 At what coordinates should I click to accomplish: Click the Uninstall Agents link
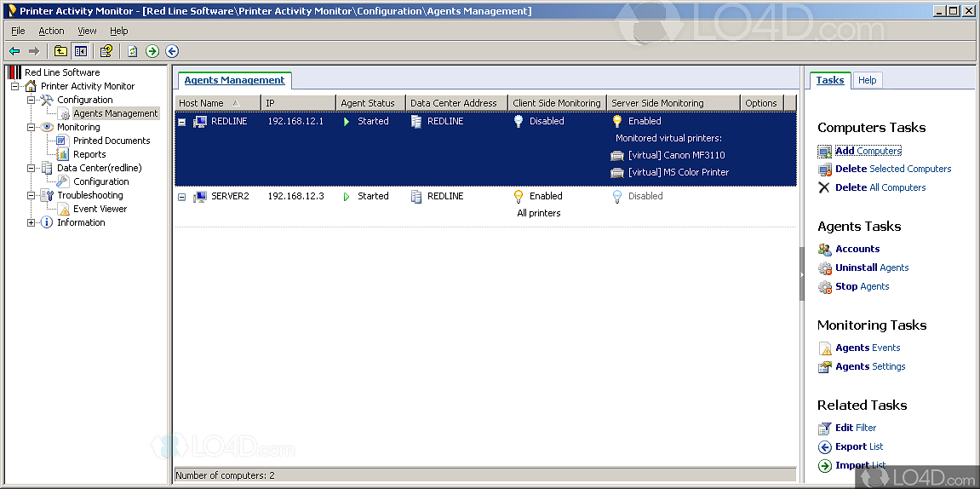coord(872,268)
